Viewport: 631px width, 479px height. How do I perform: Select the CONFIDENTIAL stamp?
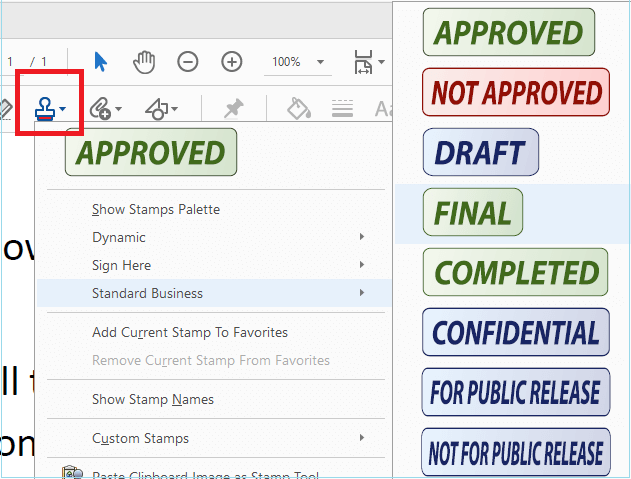pos(516,332)
